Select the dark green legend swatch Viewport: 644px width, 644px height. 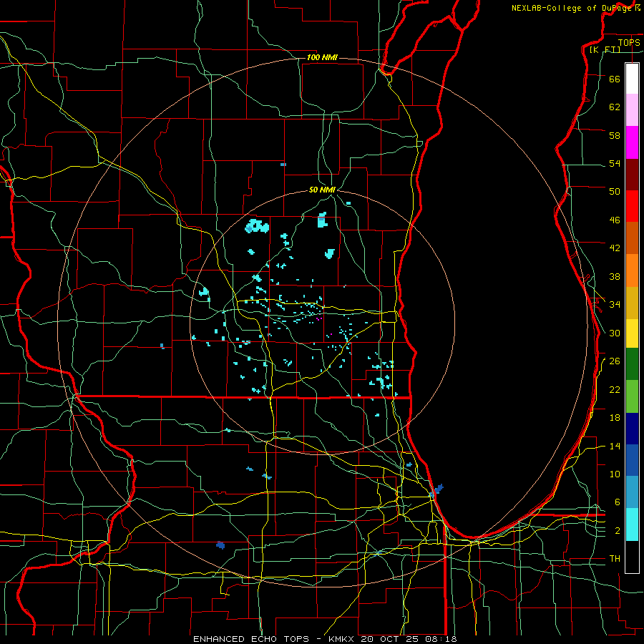(632, 364)
